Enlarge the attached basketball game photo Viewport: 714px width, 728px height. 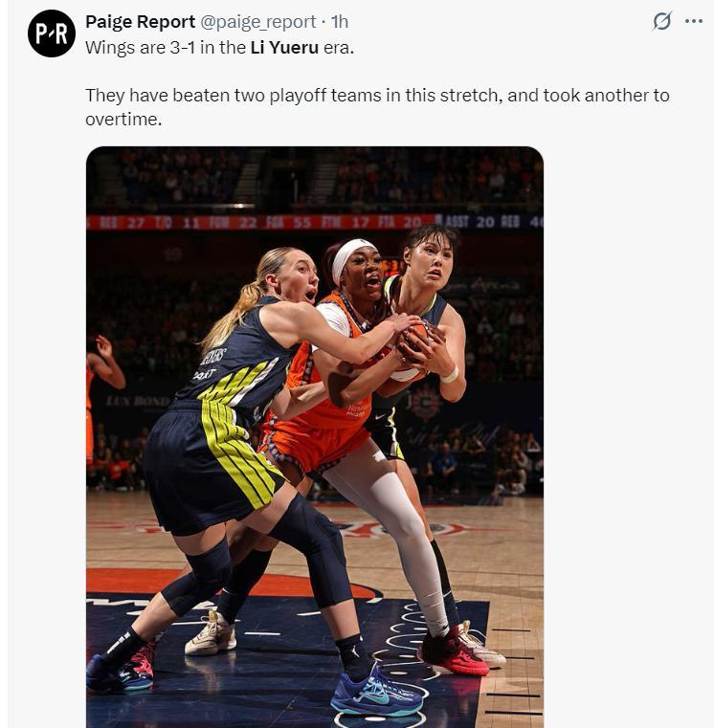(x=315, y=437)
